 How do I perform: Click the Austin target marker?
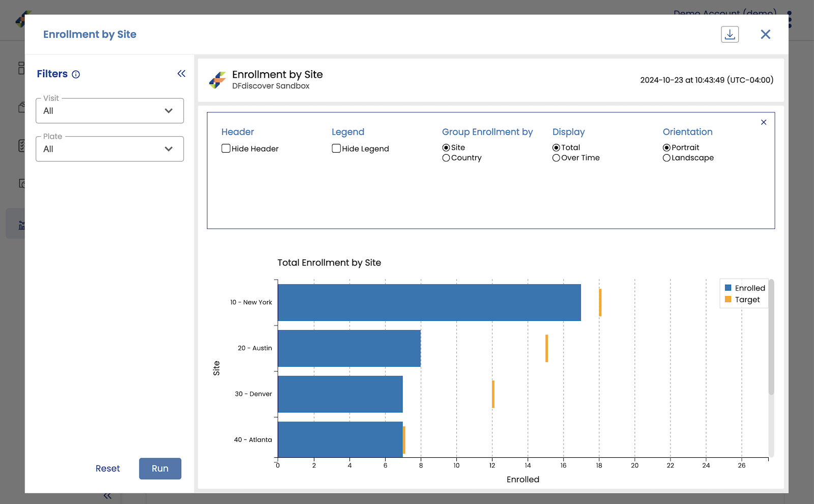[547, 348]
